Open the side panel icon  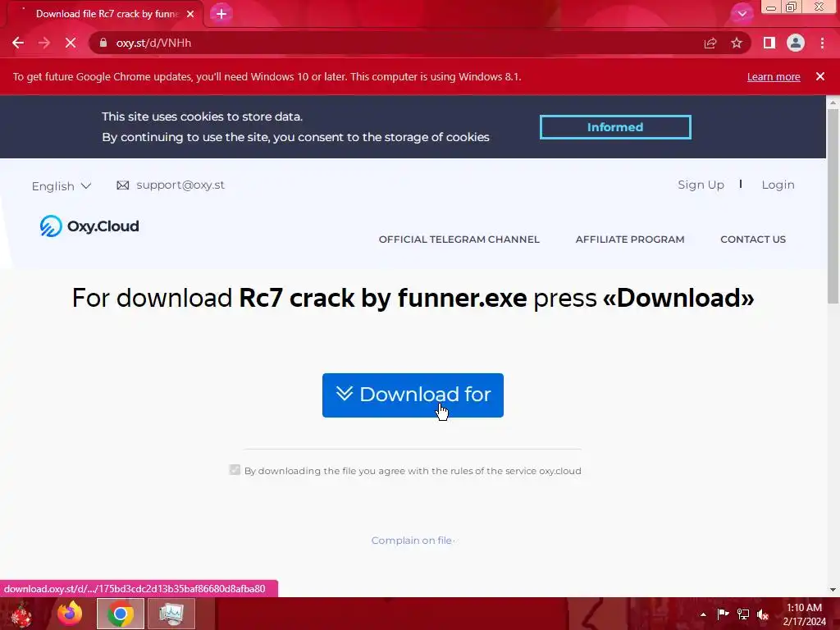coord(769,43)
